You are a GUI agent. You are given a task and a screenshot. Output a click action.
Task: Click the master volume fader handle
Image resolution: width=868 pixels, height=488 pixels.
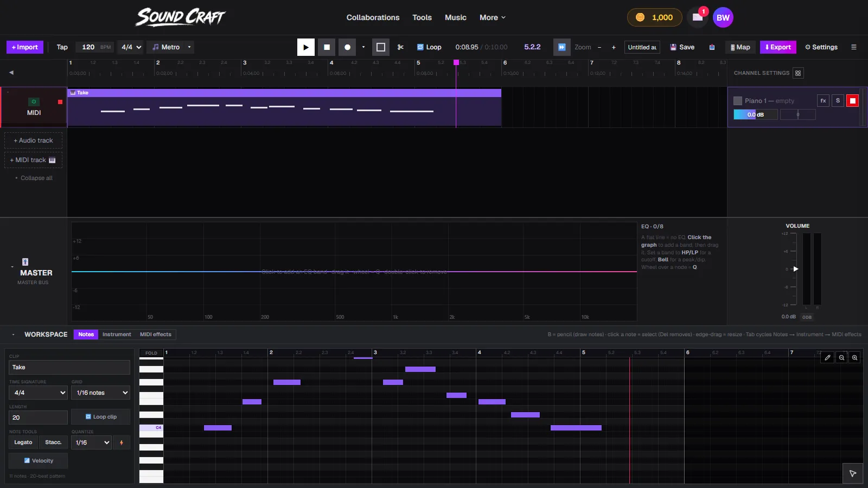point(796,269)
